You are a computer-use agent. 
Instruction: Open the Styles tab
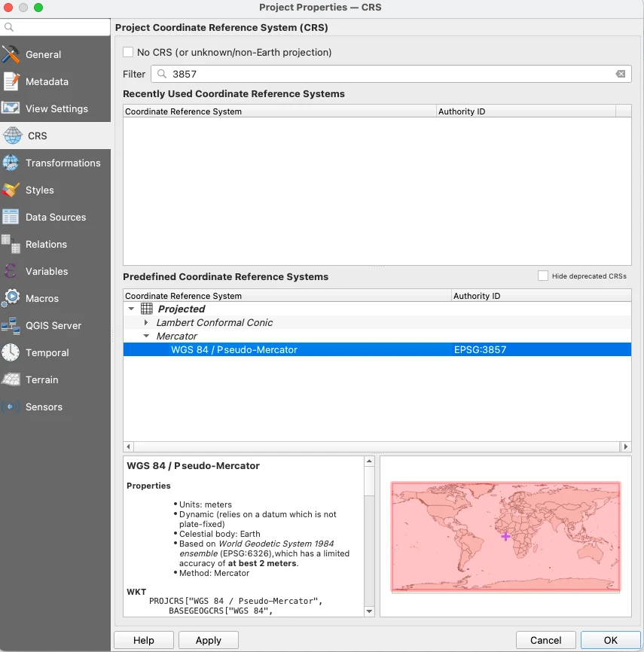click(x=55, y=190)
